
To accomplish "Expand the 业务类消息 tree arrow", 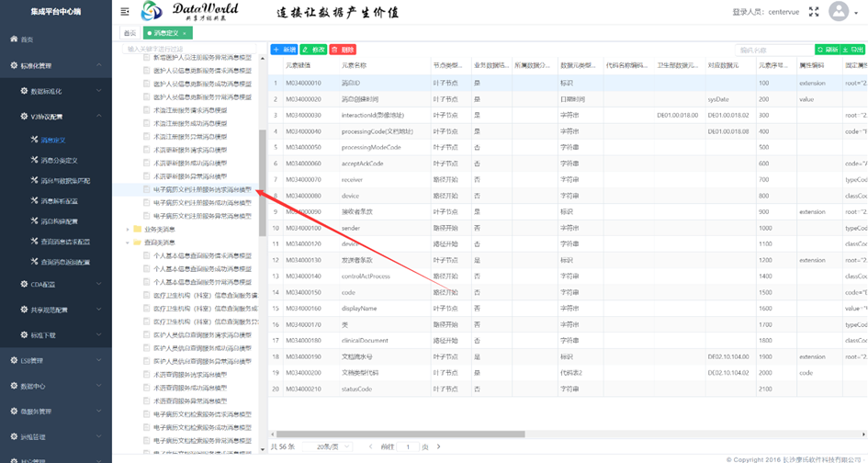I will 128,229.
